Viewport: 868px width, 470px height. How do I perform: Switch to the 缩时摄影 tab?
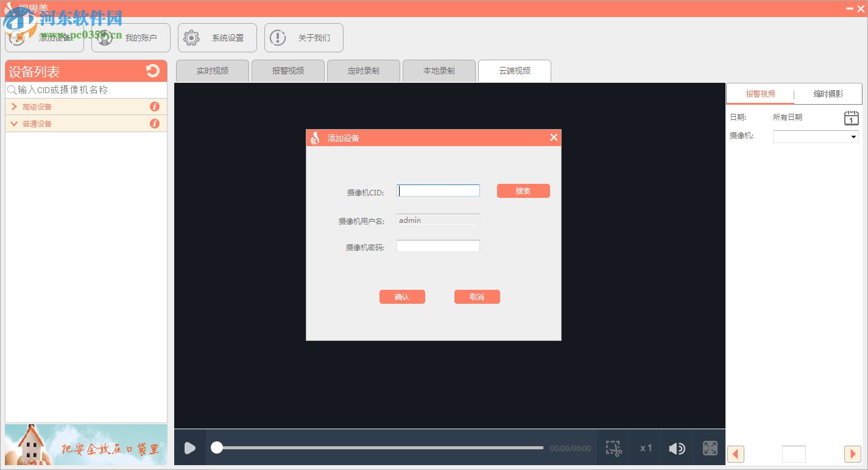pos(829,94)
